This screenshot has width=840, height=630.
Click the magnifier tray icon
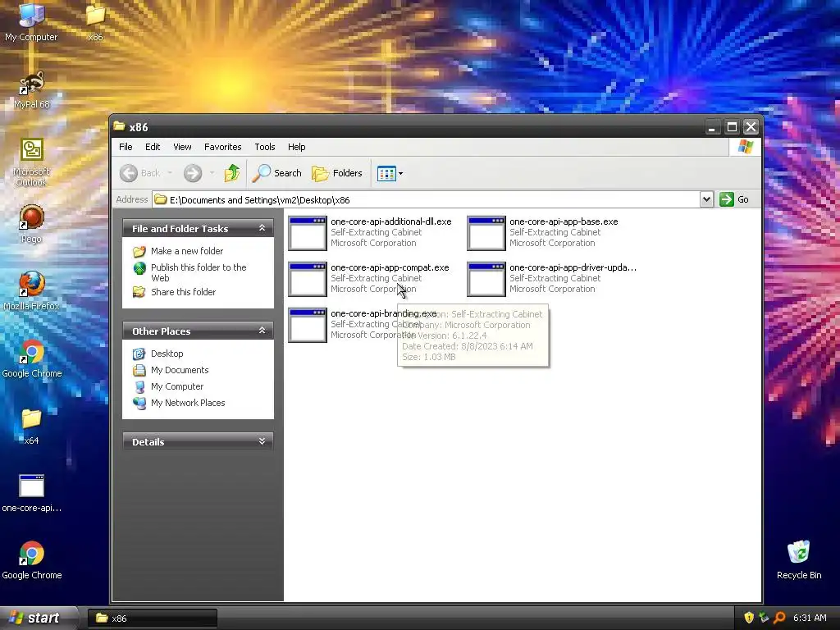coord(779,618)
